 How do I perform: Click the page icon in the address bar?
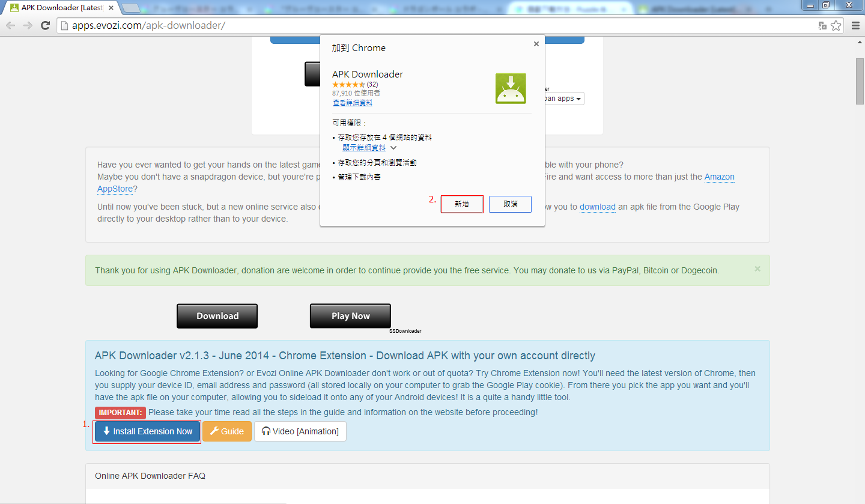coord(65,25)
